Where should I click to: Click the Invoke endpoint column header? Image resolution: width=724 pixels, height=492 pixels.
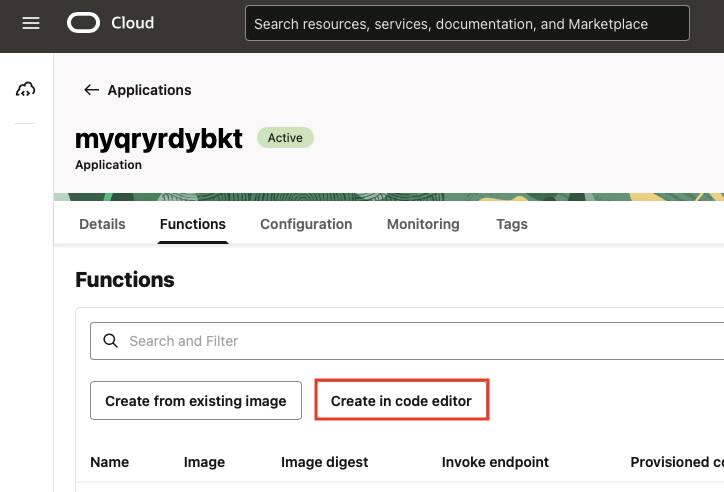(x=495, y=462)
